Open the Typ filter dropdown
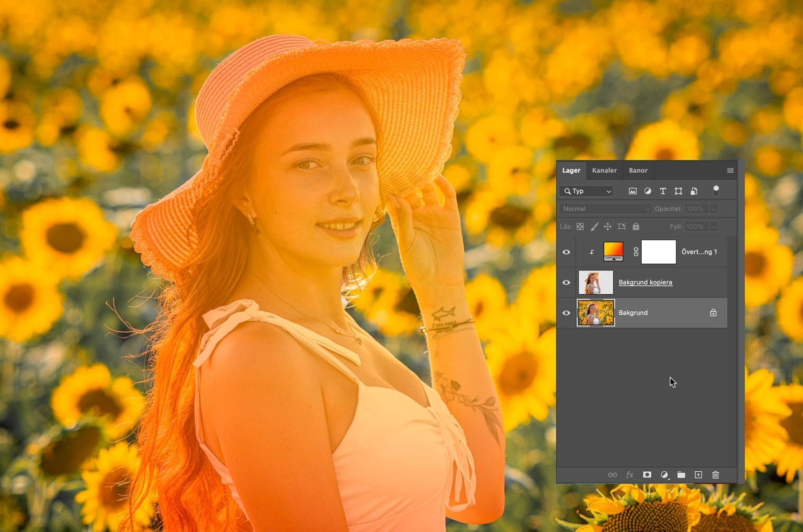Viewport: 803px width, 532px height. (586, 191)
